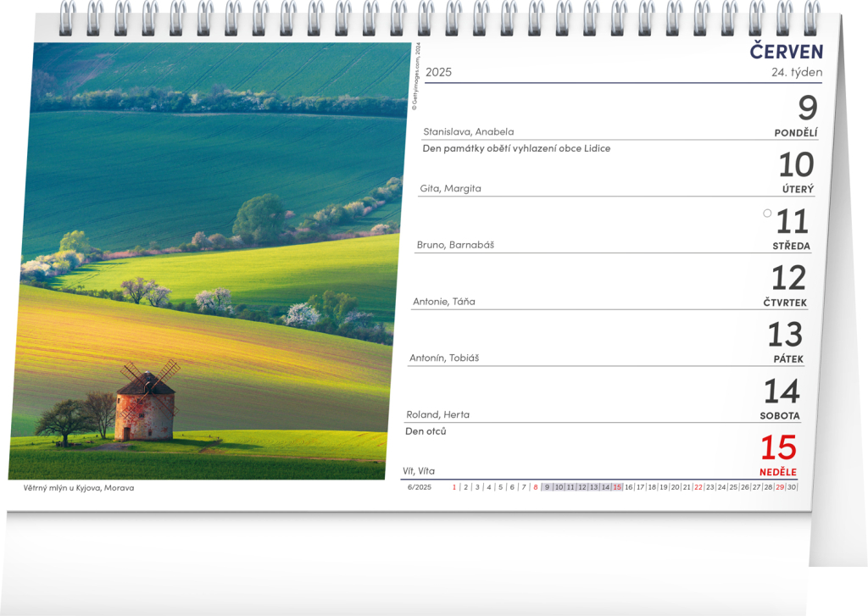Click the Friday 13 date number

[784, 335]
